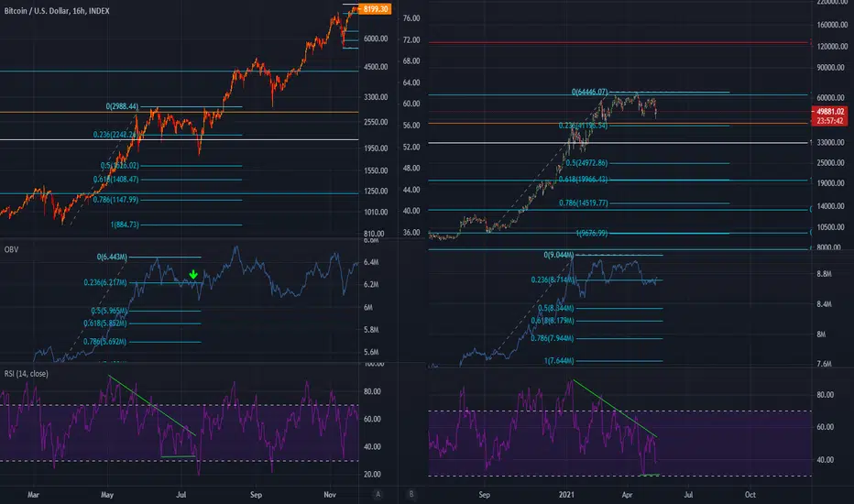Click the B toggle on the time axis
The image size is (854, 504).
coord(411,494)
